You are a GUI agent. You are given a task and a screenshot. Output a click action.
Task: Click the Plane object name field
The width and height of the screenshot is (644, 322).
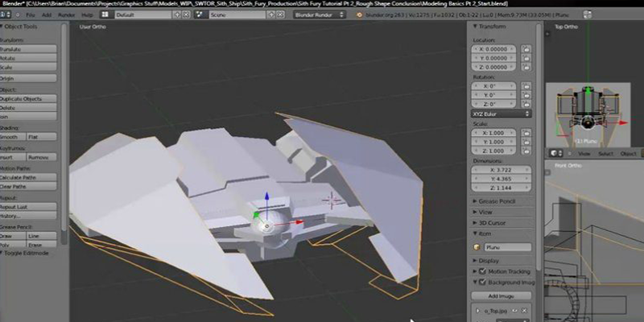click(x=508, y=247)
